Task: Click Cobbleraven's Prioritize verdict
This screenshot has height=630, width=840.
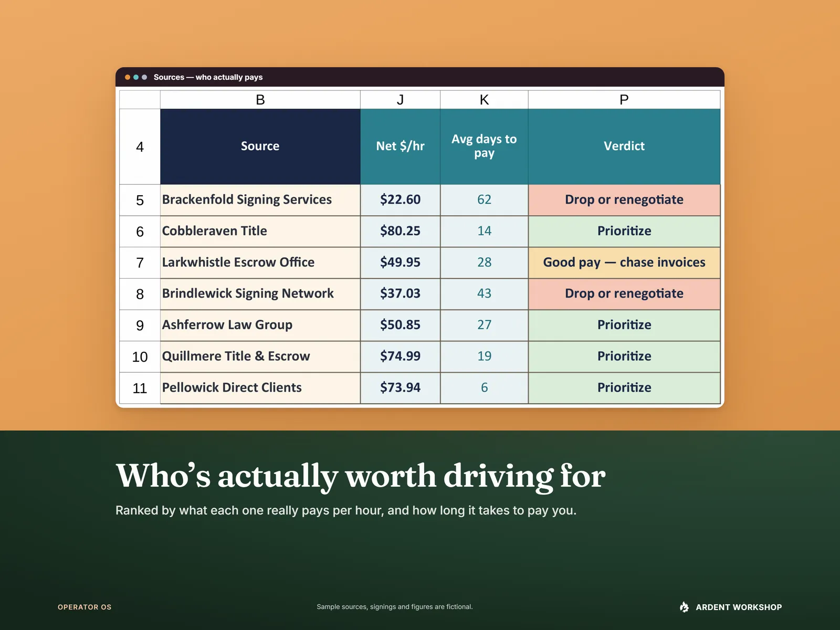Action: (624, 232)
